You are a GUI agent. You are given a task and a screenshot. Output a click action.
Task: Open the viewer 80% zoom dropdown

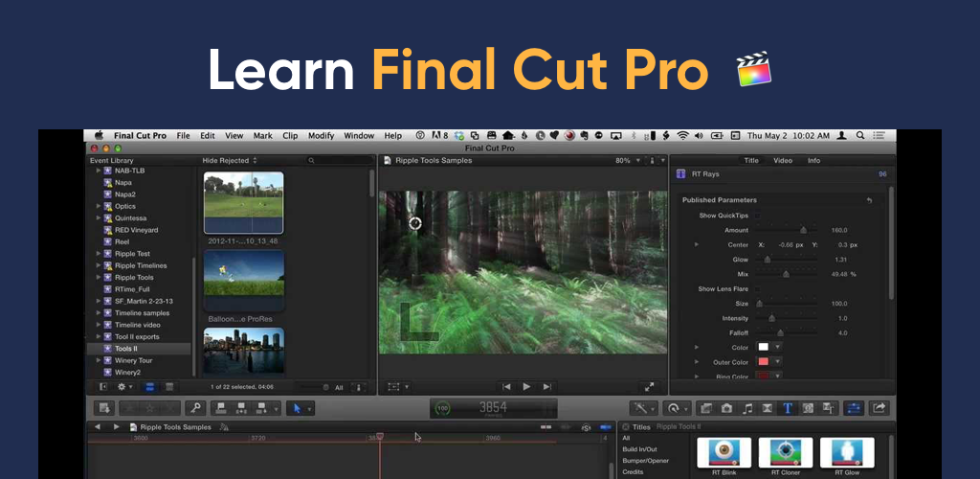coord(626,161)
